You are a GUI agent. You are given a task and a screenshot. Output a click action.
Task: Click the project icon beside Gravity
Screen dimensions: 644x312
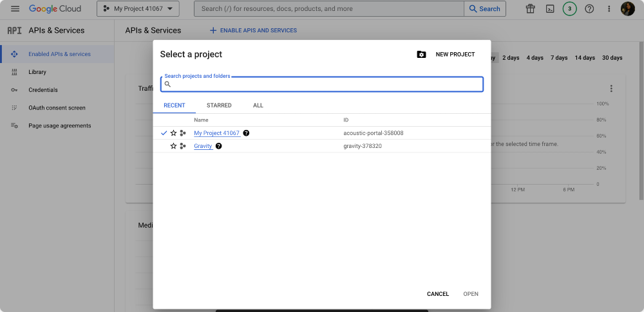(x=183, y=146)
